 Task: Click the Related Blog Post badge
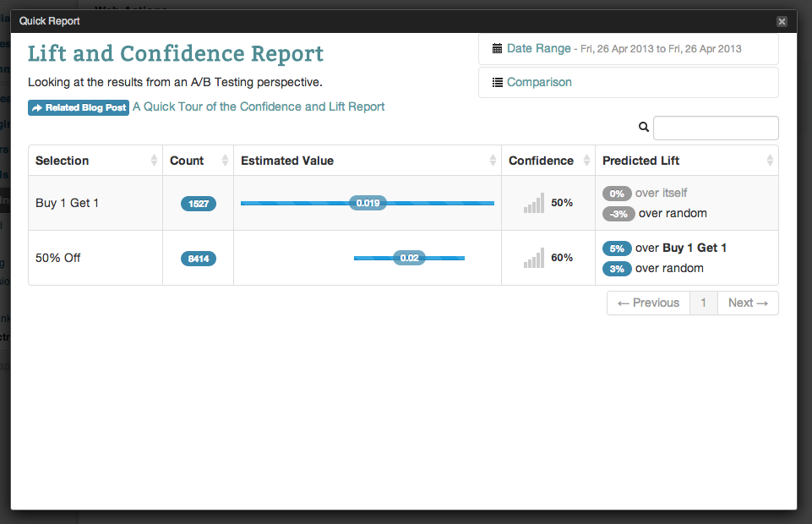point(79,108)
